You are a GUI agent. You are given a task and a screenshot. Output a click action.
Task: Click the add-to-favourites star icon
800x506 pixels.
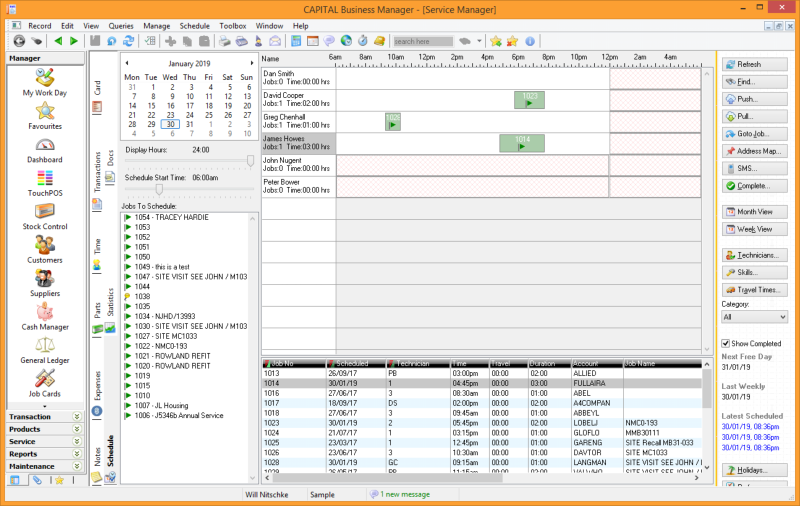[x=495, y=41]
